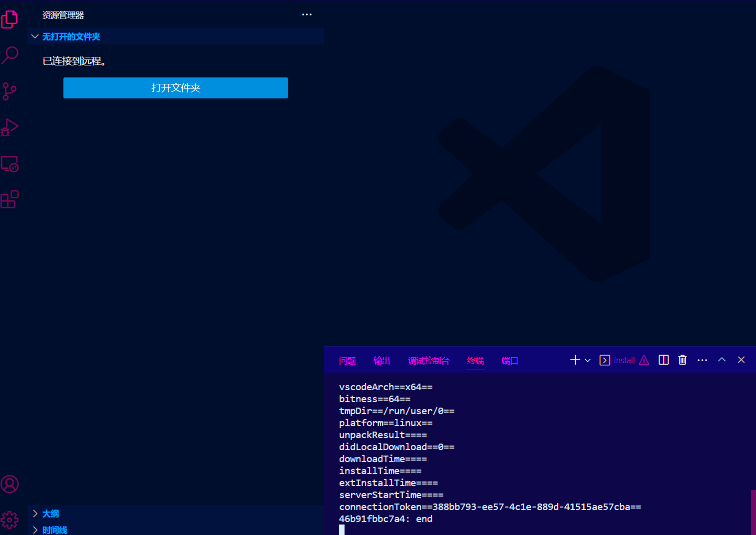Open terminal launch profile dropdown arrow

point(588,360)
